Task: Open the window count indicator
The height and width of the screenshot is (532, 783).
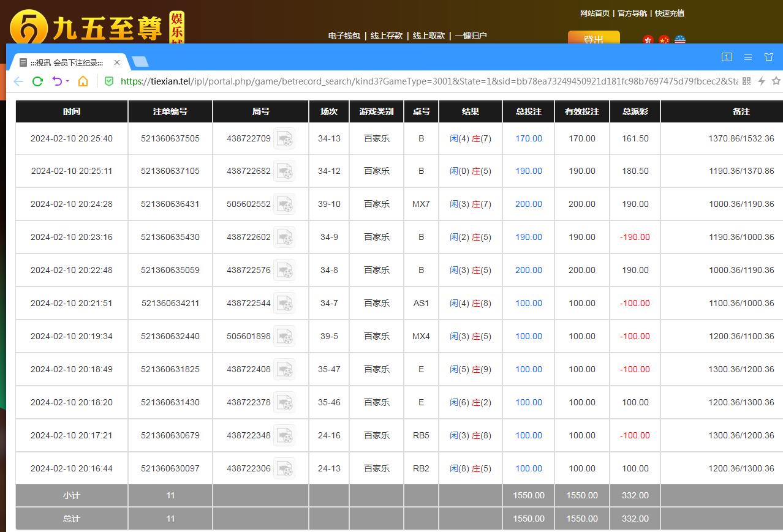Action: pos(727,57)
